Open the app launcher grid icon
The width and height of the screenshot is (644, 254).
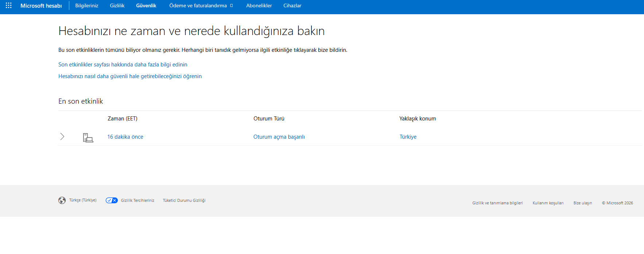[9, 5]
